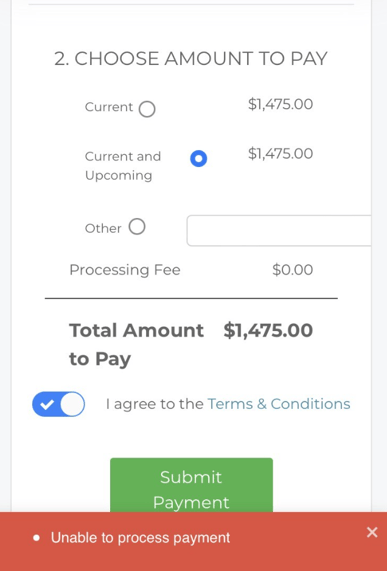
Task: Click the $0.00 processing fee value
Action: click(293, 270)
